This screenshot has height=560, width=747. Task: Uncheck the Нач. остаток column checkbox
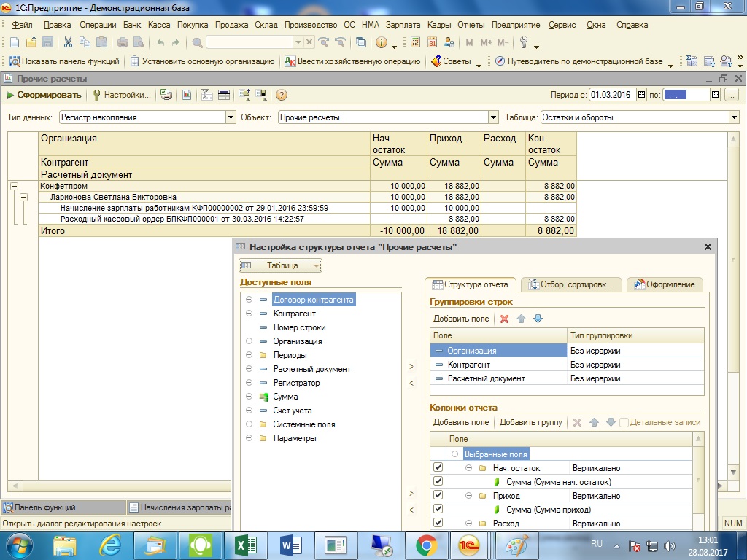[x=438, y=468]
